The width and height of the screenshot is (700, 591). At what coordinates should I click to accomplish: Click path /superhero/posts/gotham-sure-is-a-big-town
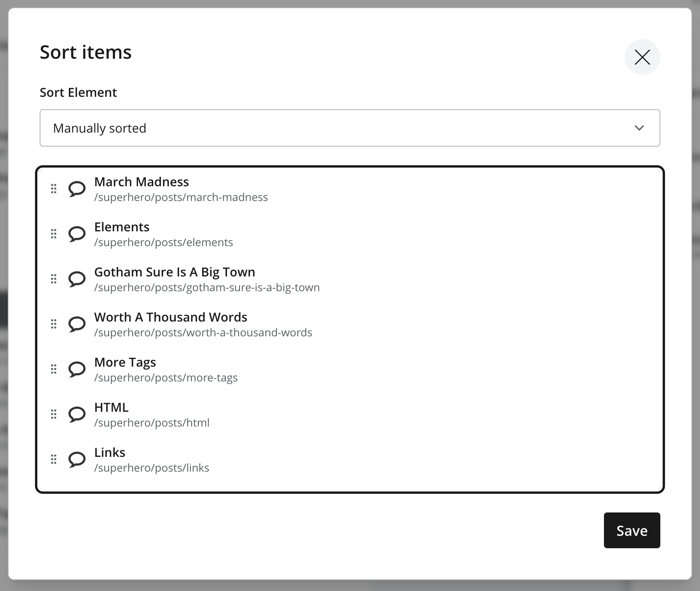(x=207, y=288)
